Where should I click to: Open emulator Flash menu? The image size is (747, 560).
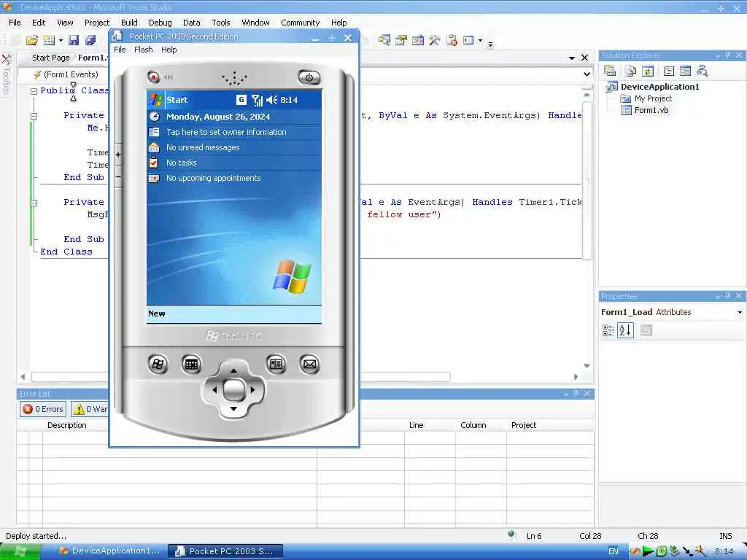tap(144, 50)
